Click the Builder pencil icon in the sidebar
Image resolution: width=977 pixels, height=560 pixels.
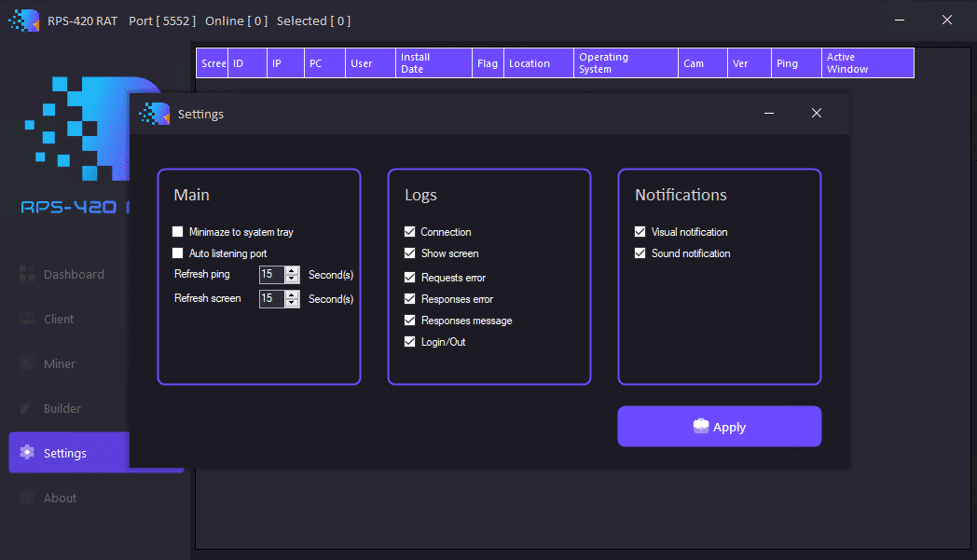(x=27, y=409)
